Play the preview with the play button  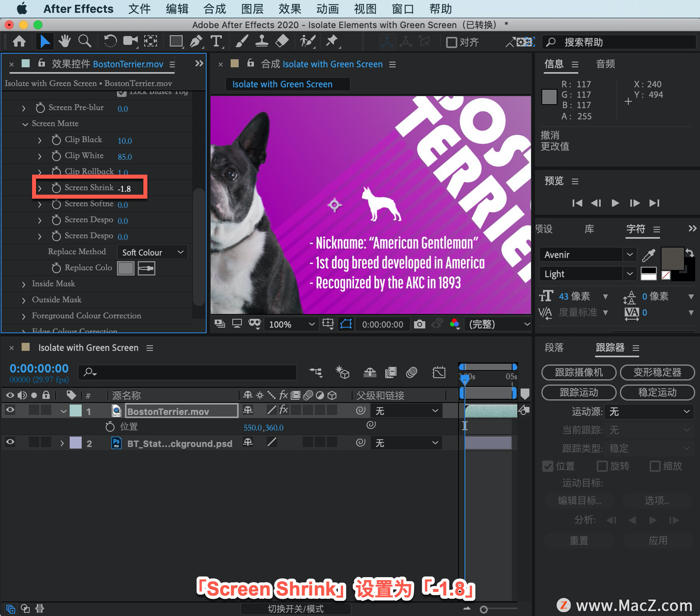[x=616, y=203]
